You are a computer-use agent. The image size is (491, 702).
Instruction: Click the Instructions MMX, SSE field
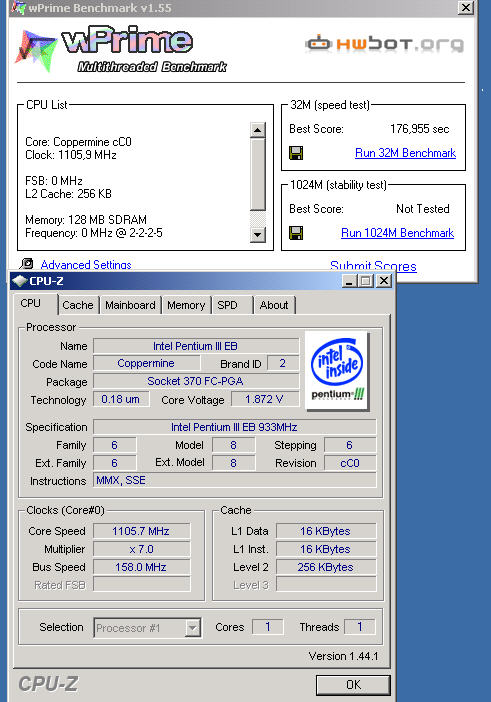235,480
